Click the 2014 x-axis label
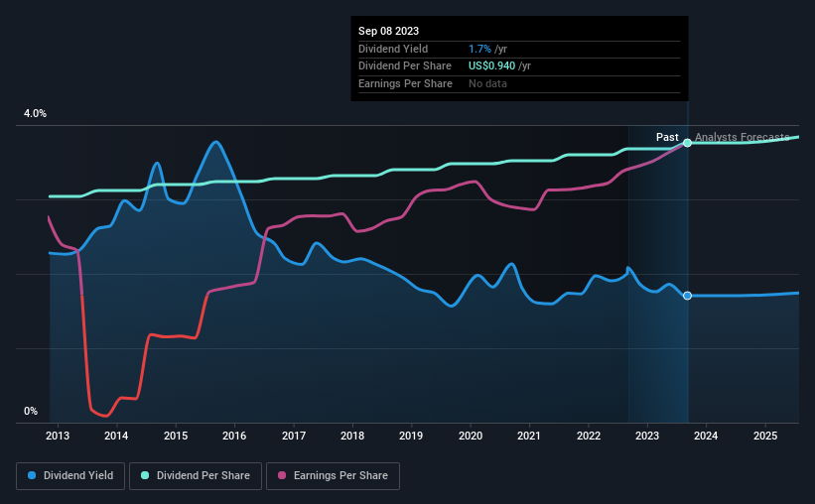 pyautogui.click(x=116, y=436)
